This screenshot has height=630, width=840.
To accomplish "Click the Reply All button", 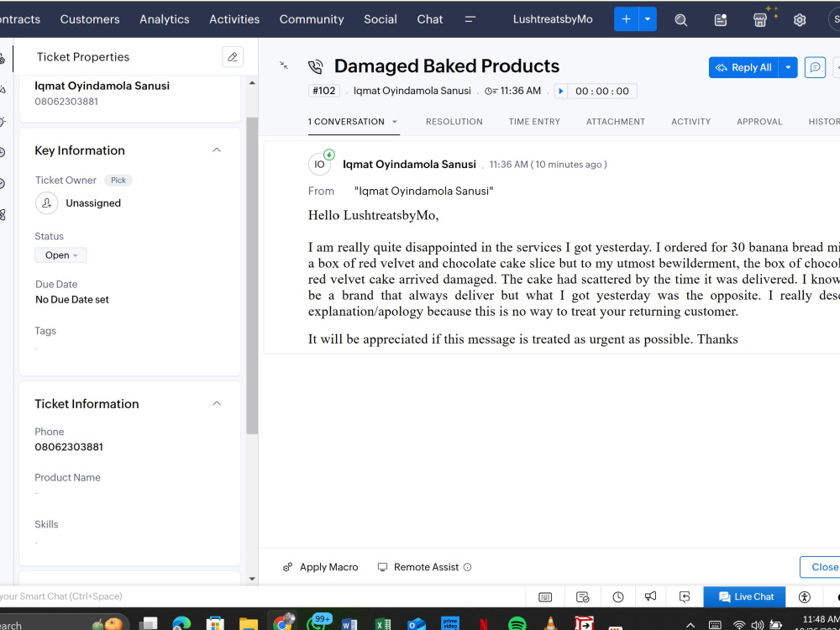I will pos(743,67).
